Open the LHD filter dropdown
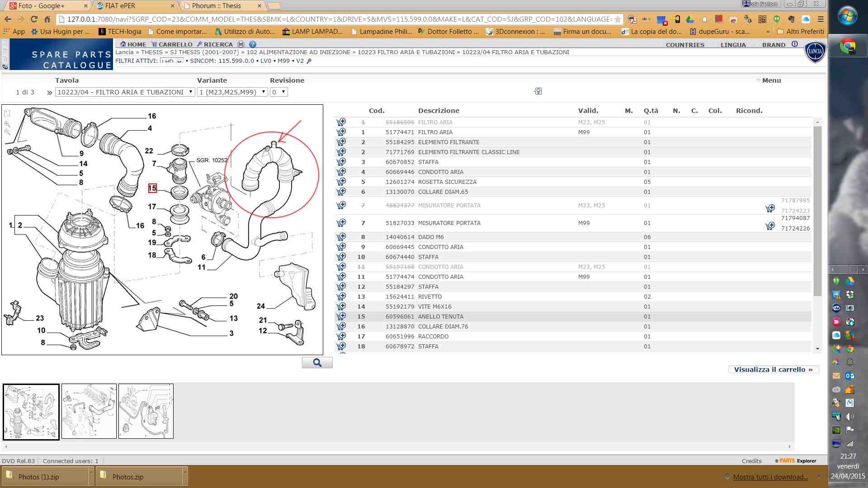 (171, 61)
